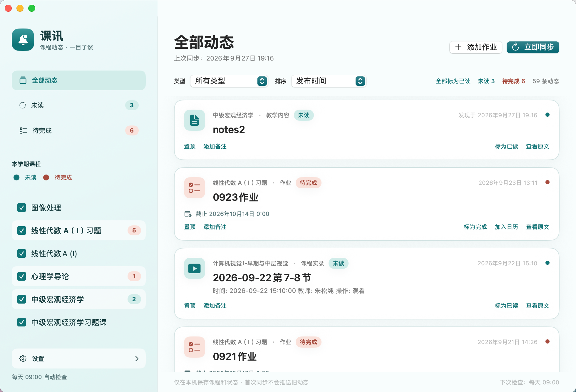Click the 未读 badge on notes2 card
The width and height of the screenshot is (576, 392).
coord(304,115)
